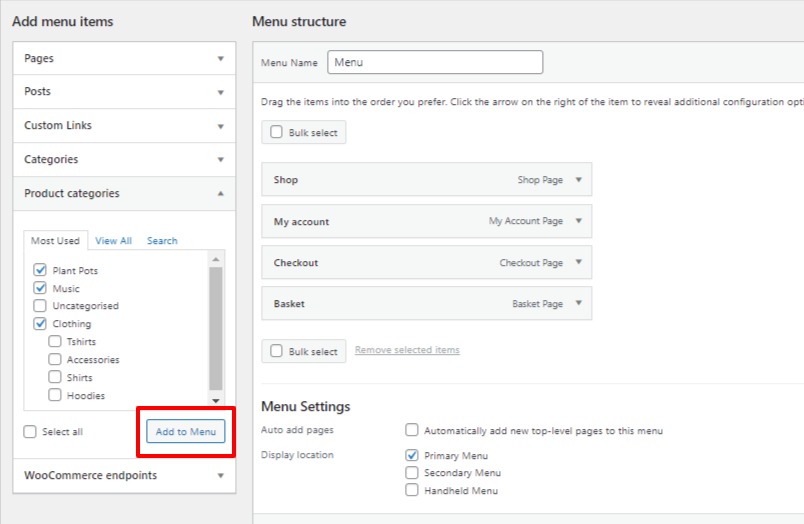Expand the My account item settings
Screen dimensions: 804x524
click(x=578, y=221)
